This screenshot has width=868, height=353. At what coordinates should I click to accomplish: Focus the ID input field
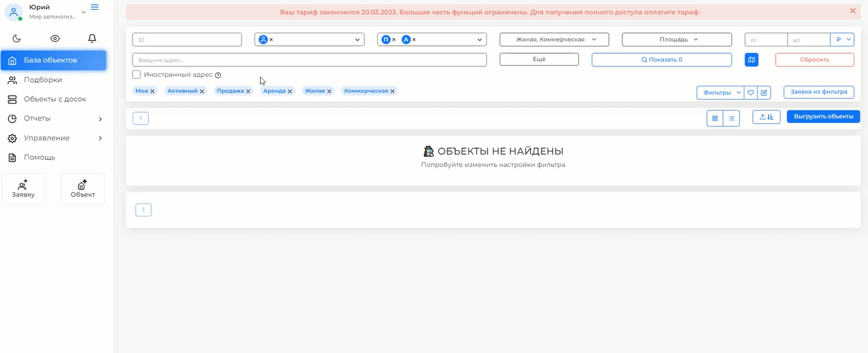pyautogui.click(x=187, y=40)
